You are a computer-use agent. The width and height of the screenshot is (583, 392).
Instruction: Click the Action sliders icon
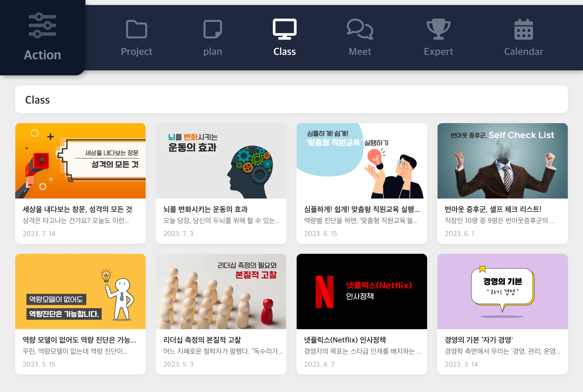coord(42,25)
